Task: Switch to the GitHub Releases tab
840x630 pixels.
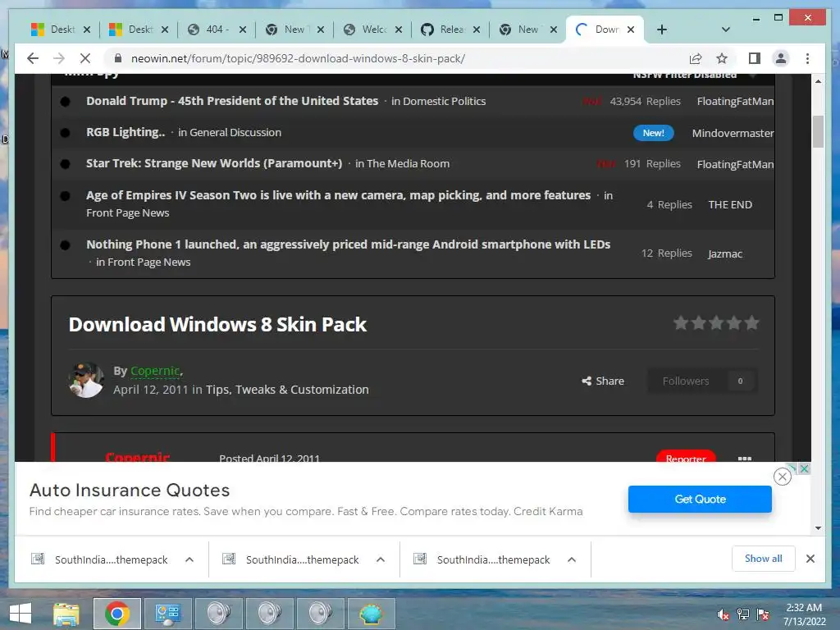Action: point(450,30)
